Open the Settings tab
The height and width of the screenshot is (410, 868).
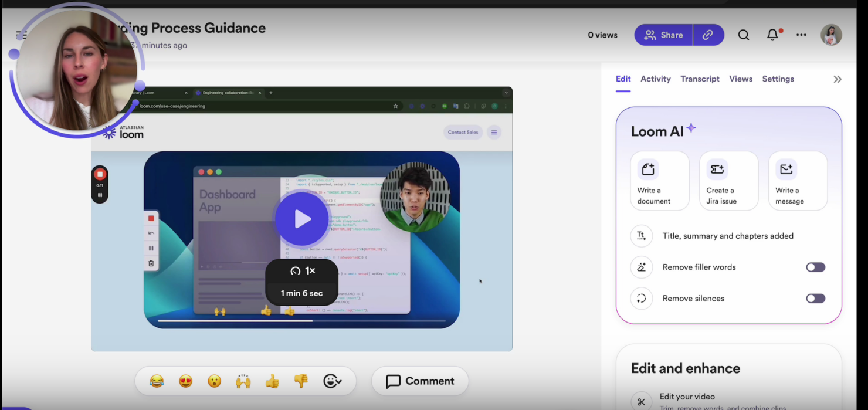pos(778,79)
